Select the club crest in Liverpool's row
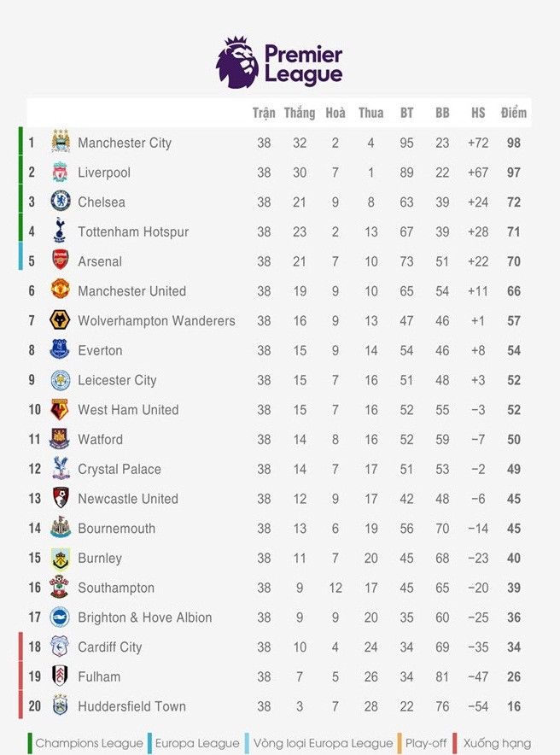The height and width of the screenshot is (755, 560). pos(60,173)
